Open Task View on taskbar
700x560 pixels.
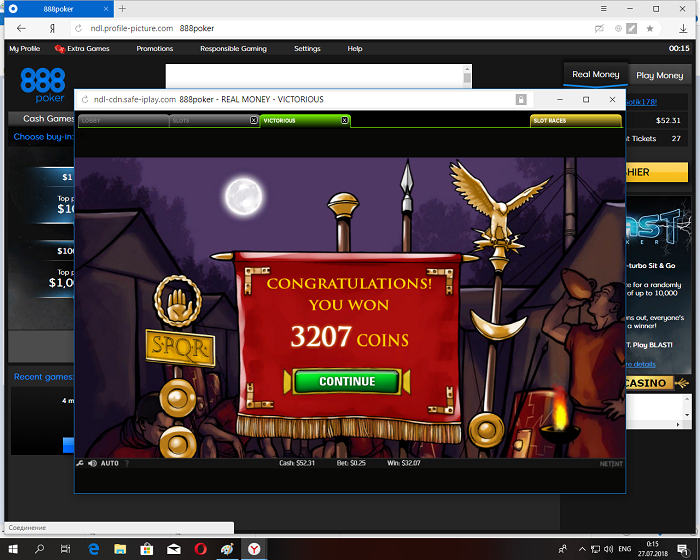pyautogui.click(x=66, y=549)
